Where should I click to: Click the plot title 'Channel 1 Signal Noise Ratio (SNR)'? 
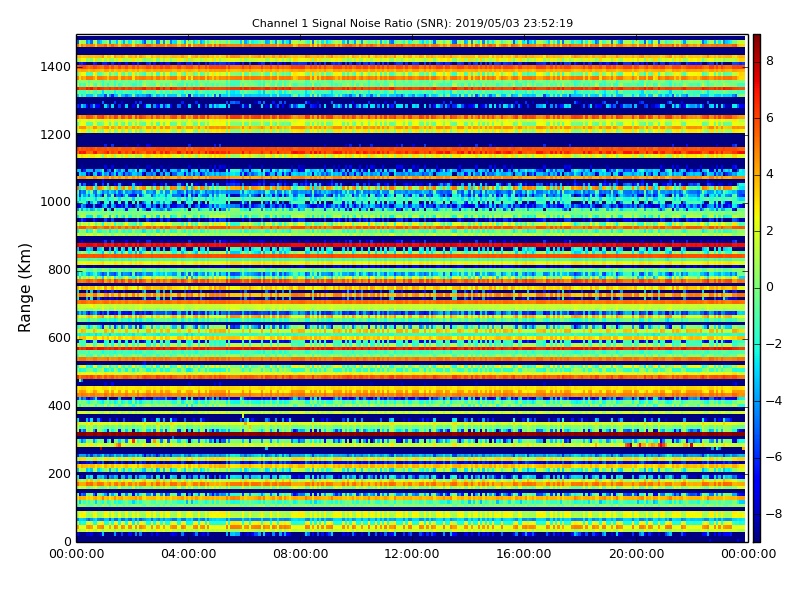pos(352,23)
